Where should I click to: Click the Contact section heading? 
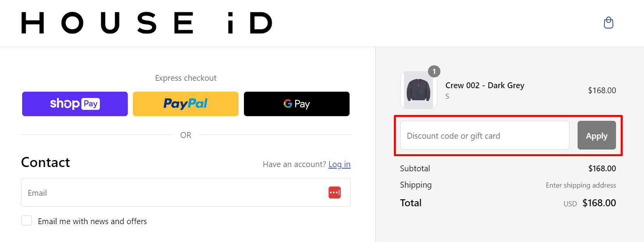[45, 162]
